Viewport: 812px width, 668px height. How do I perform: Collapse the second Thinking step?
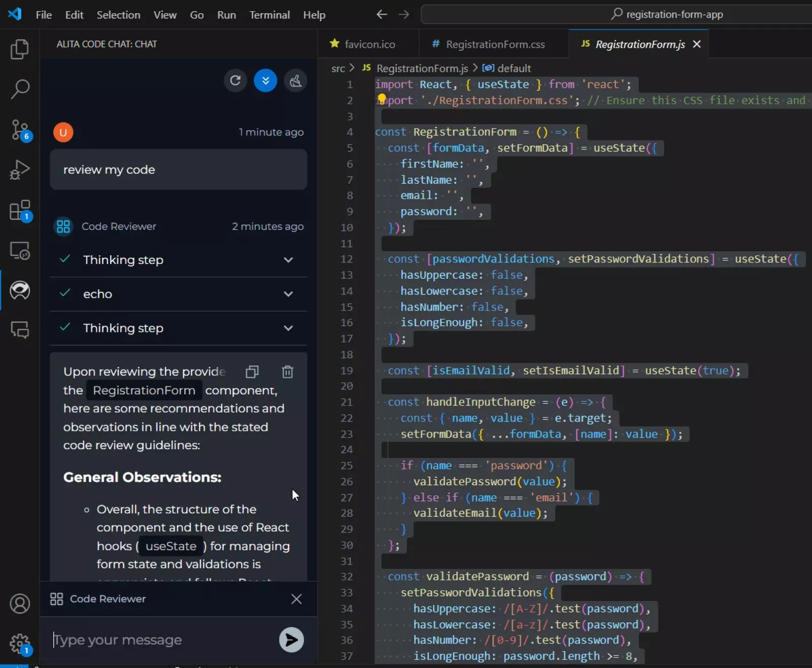click(288, 328)
